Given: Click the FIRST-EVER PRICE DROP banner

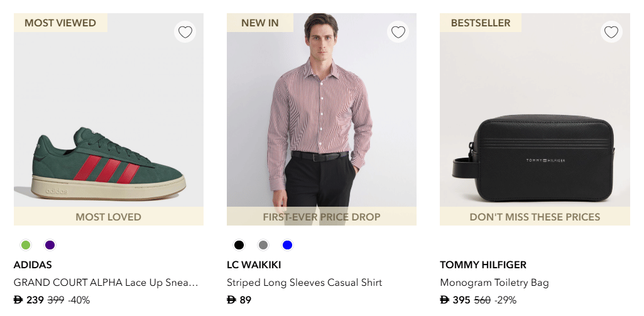Looking at the screenshot, I should click(x=321, y=217).
